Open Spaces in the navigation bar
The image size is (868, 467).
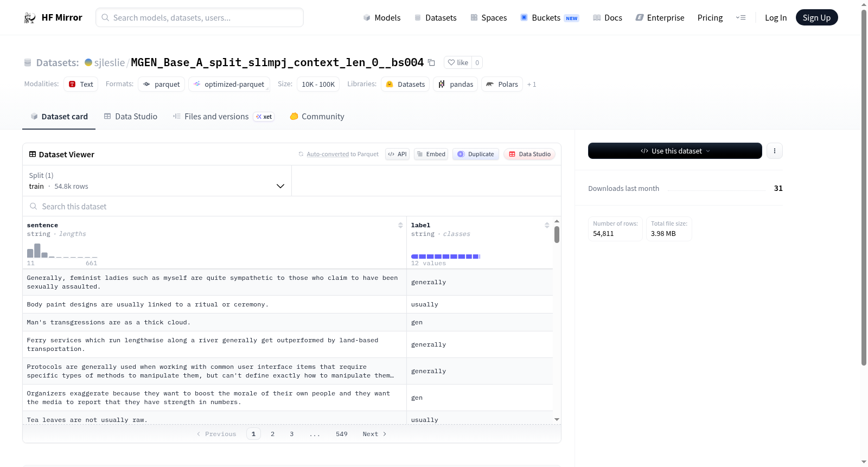(x=488, y=17)
